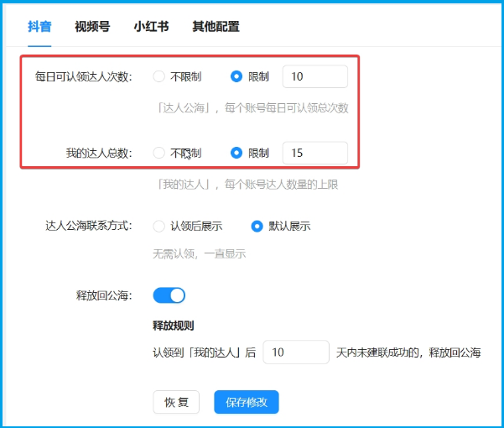The image size is (504, 428).
Task: Click the hint 每个账号达人数量的上限
Action: (281, 185)
